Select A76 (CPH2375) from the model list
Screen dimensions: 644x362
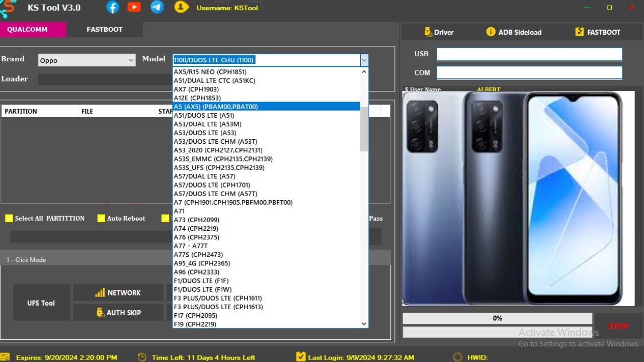point(196,237)
